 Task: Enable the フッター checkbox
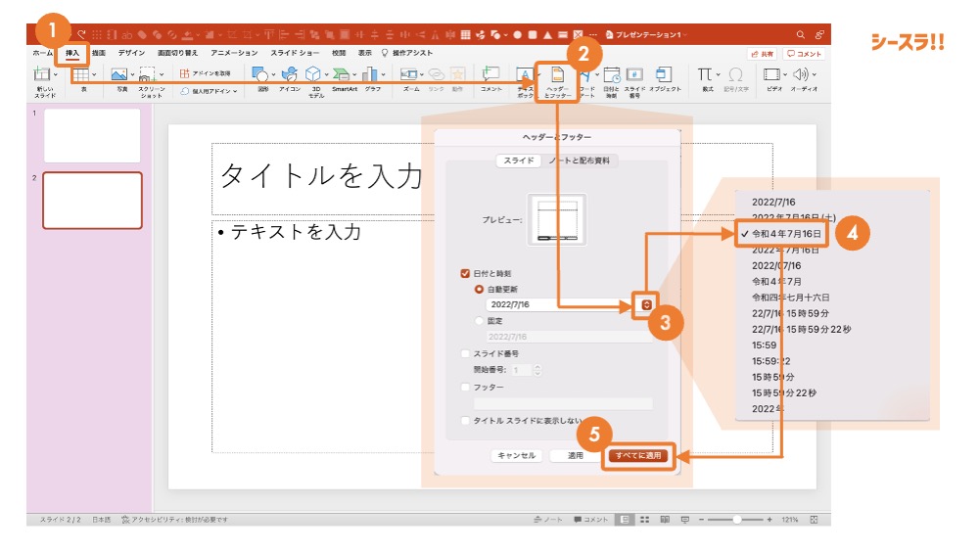(x=465, y=388)
